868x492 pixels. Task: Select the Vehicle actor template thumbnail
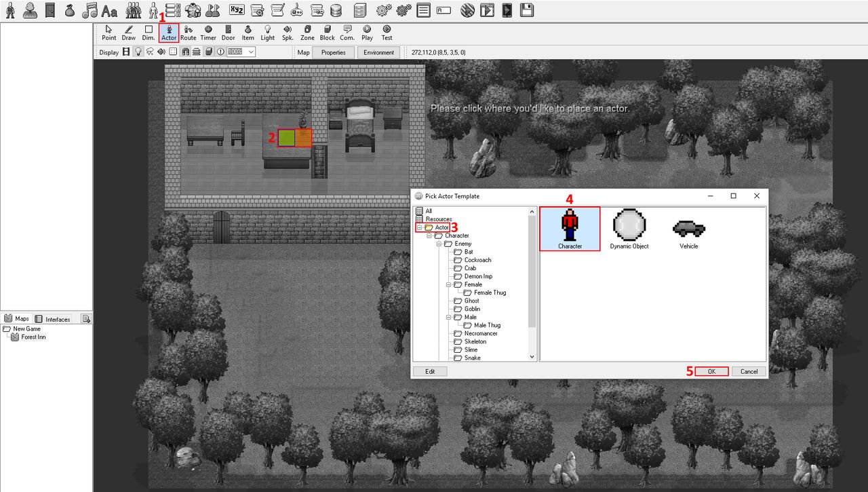point(688,229)
